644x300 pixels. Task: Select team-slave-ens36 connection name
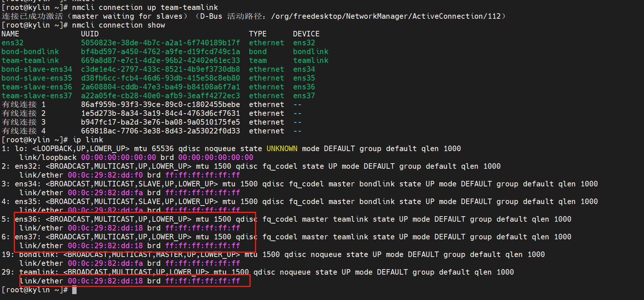point(37,87)
